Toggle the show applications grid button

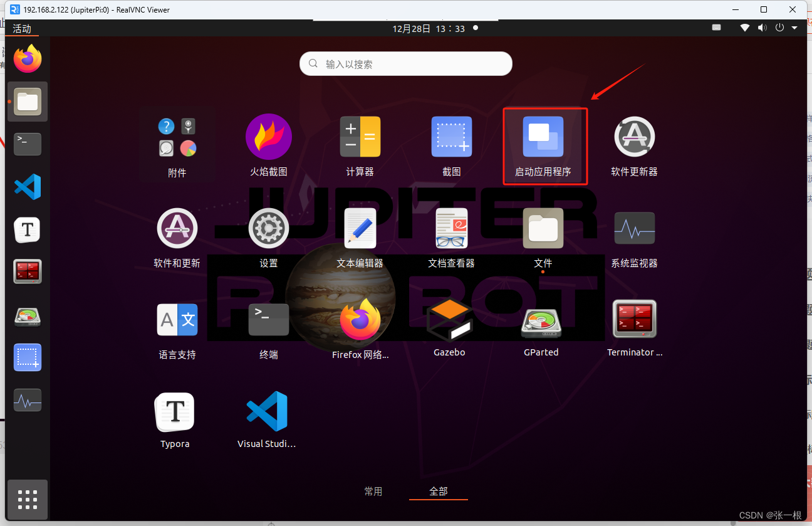[28, 500]
